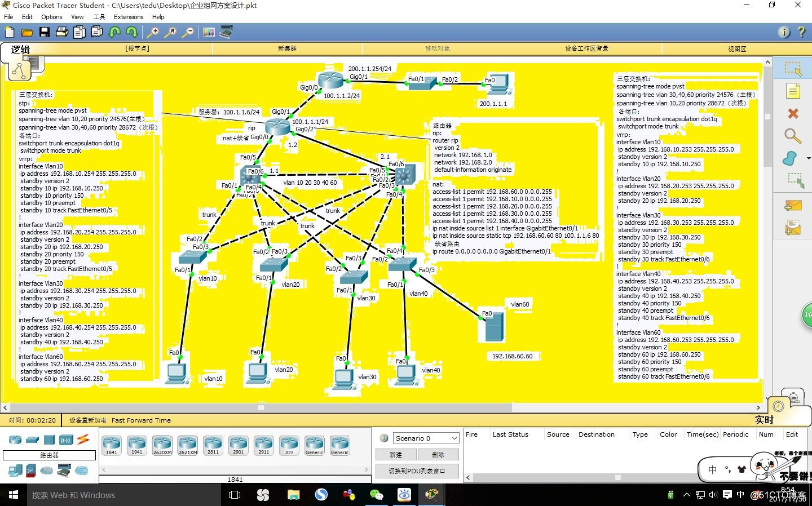The width and height of the screenshot is (812, 506).
Task: Click the Copy toolbar icon
Action: click(x=80, y=32)
